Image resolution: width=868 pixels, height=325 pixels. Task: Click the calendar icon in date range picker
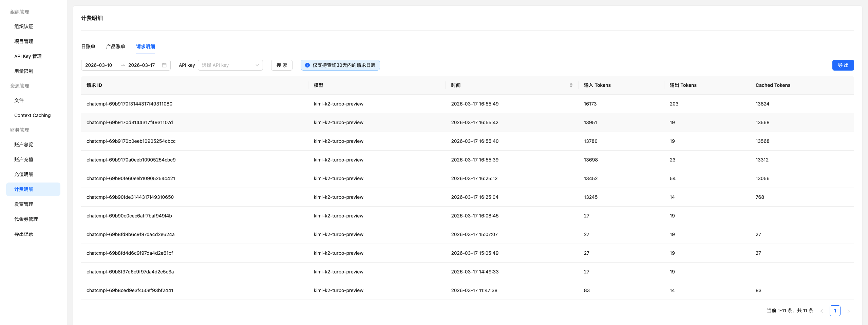pos(164,65)
